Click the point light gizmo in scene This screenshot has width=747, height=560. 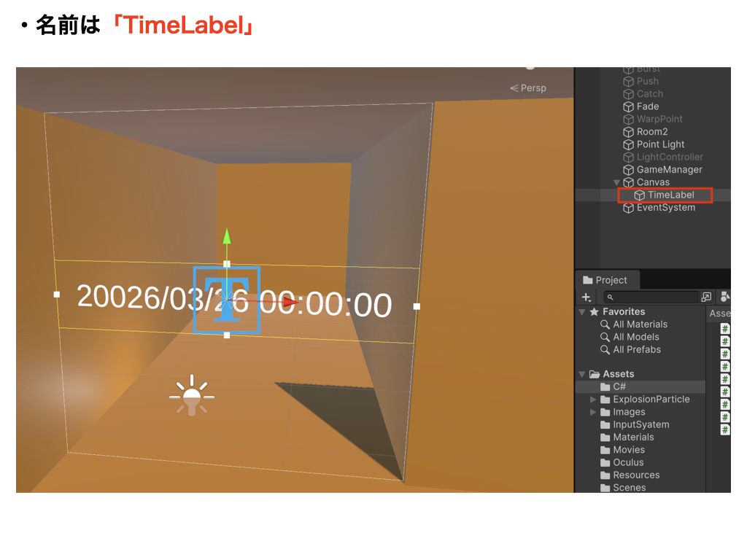(192, 396)
